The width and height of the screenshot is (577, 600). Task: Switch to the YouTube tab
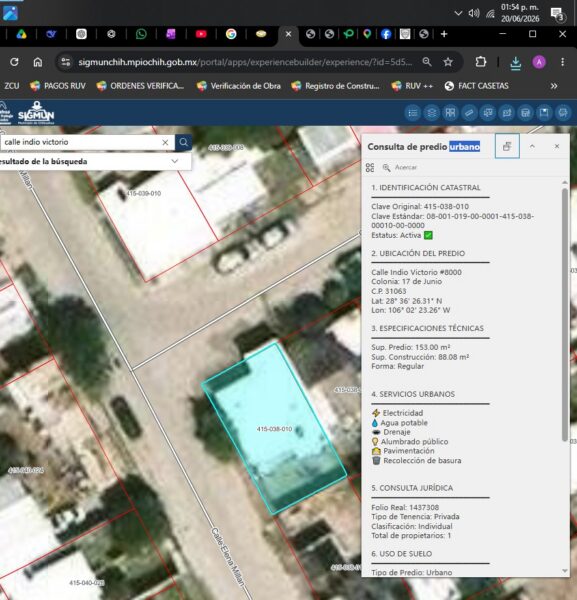point(201,34)
